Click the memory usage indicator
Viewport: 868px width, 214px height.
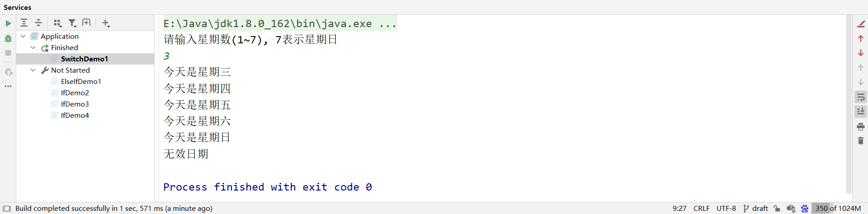(x=838, y=208)
